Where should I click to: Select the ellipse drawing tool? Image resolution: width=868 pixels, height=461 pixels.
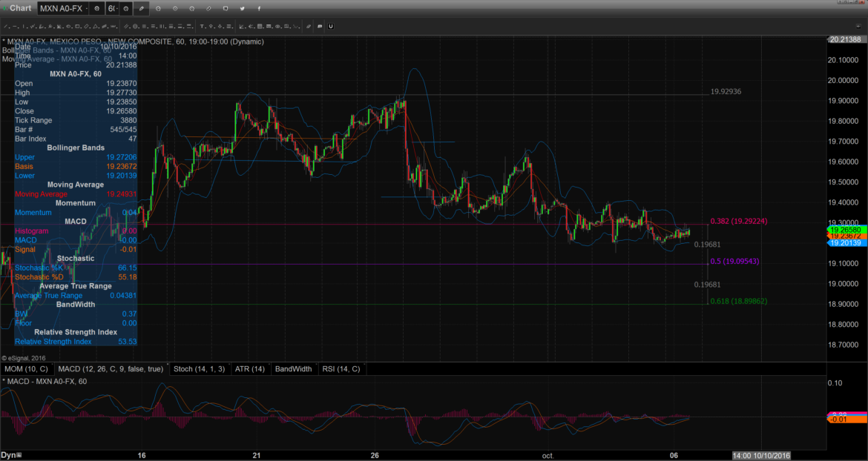(x=69, y=26)
